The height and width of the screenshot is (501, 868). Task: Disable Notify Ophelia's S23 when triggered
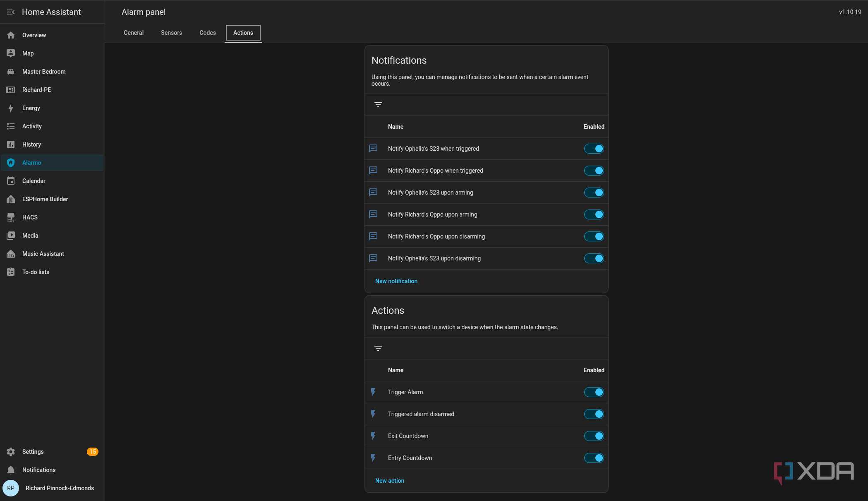tap(594, 149)
